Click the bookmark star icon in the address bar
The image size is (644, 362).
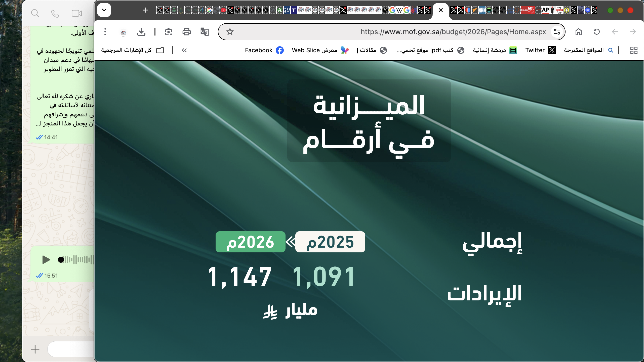[x=230, y=32]
